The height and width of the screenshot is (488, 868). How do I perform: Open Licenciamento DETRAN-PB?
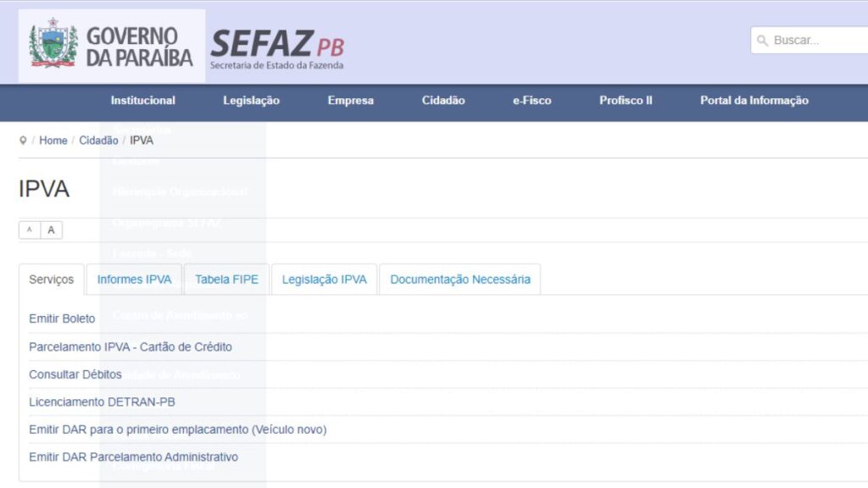point(101,402)
